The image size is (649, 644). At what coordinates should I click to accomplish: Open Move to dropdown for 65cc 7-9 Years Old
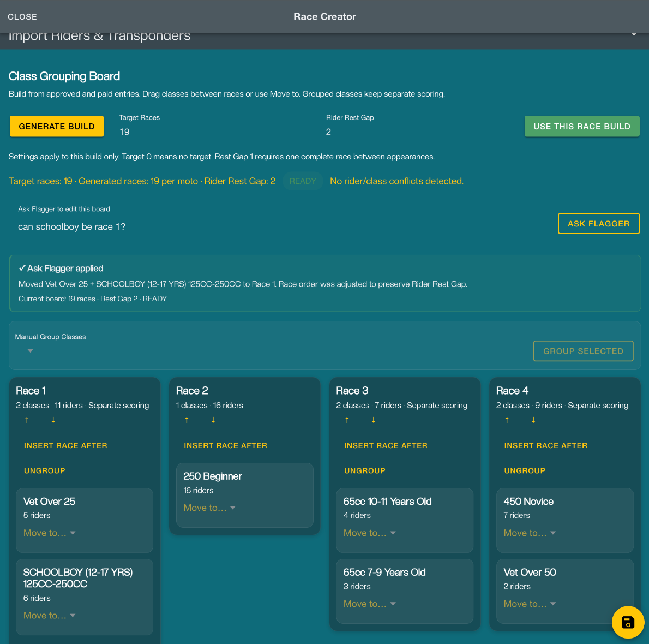coord(370,604)
